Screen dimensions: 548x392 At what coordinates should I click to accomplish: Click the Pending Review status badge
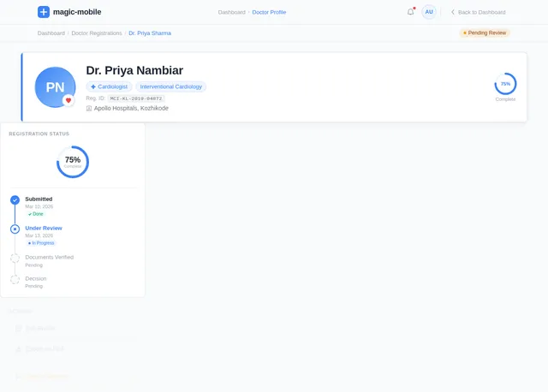coord(485,33)
